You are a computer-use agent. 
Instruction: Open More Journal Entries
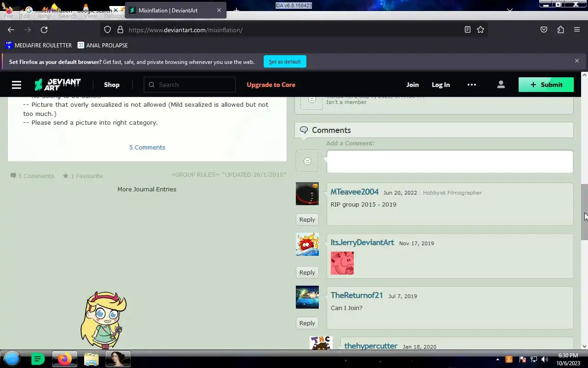click(x=147, y=189)
